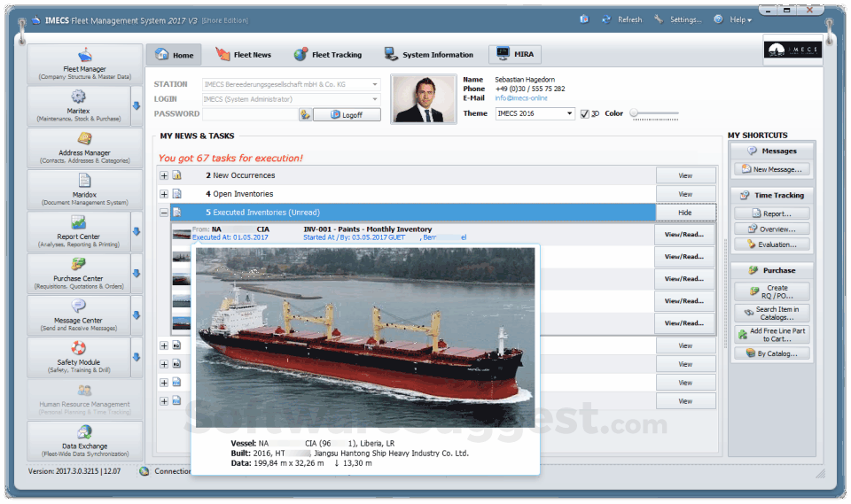Screen dimensions: 851x504
Task: Open the STATION dropdown
Action: [374, 85]
